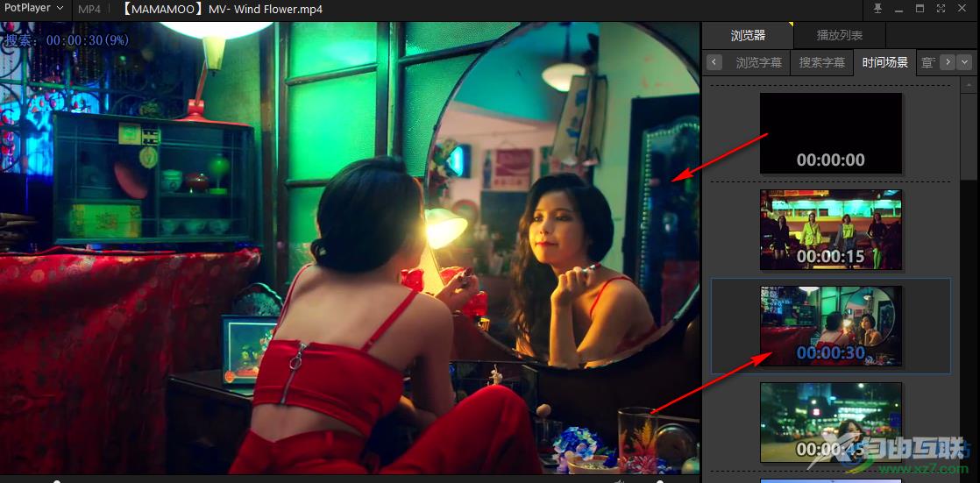Image resolution: width=980 pixels, height=483 pixels.
Task: Jump to the 00:00:45 scene thumbnail
Action: click(x=831, y=422)
